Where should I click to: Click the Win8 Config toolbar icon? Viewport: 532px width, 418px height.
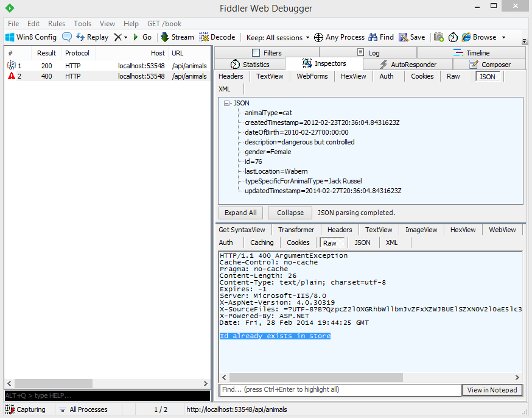[10, 37]
